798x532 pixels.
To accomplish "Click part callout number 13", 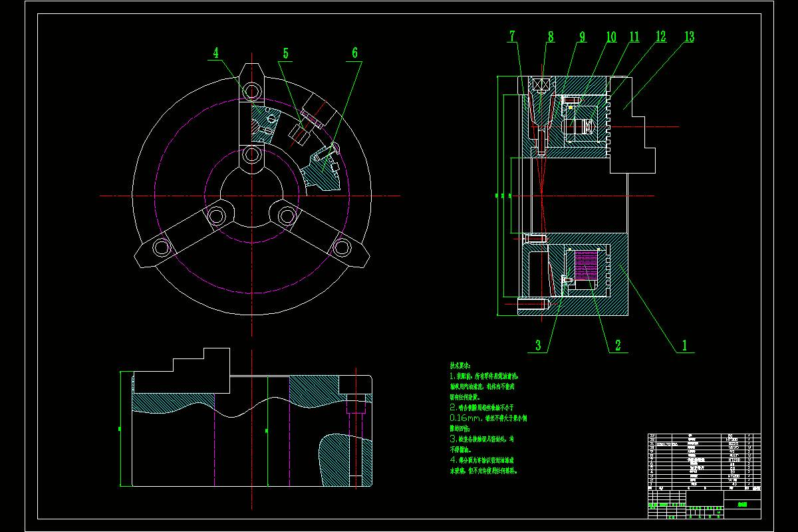I will (688, 37).
